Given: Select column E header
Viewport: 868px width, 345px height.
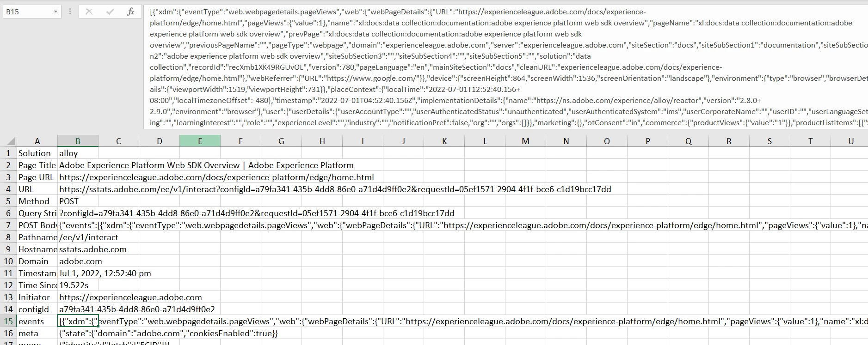Looking at the screenshot, I should click(x=200, y=141).
